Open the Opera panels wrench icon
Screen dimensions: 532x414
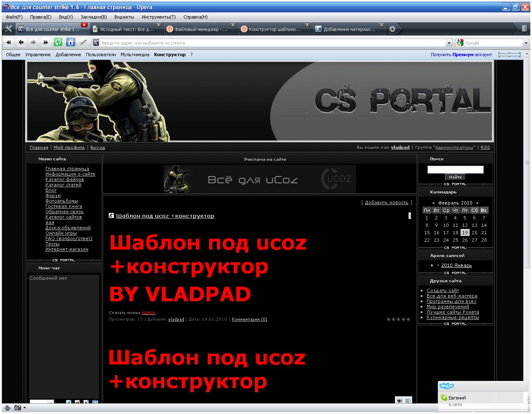click(8, 29)
